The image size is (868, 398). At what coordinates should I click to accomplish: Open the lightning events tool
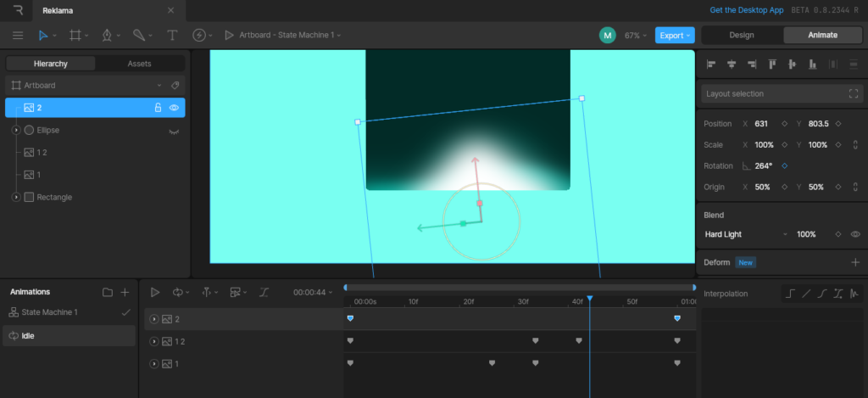point(199,36)
